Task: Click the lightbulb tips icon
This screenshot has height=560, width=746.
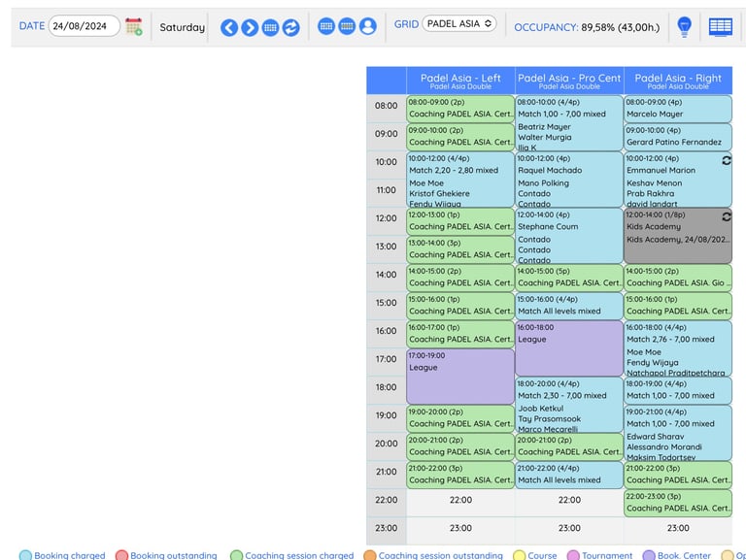Action: (684, 26)
